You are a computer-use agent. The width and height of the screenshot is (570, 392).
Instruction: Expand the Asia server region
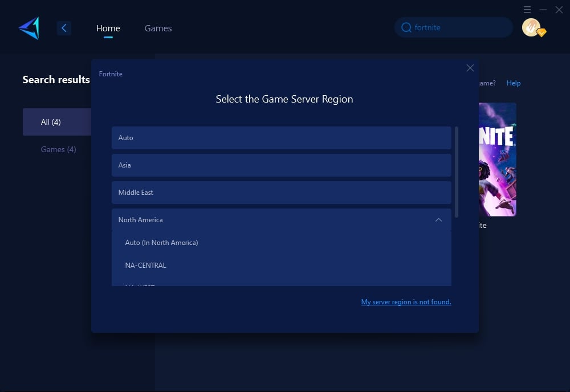281,165
